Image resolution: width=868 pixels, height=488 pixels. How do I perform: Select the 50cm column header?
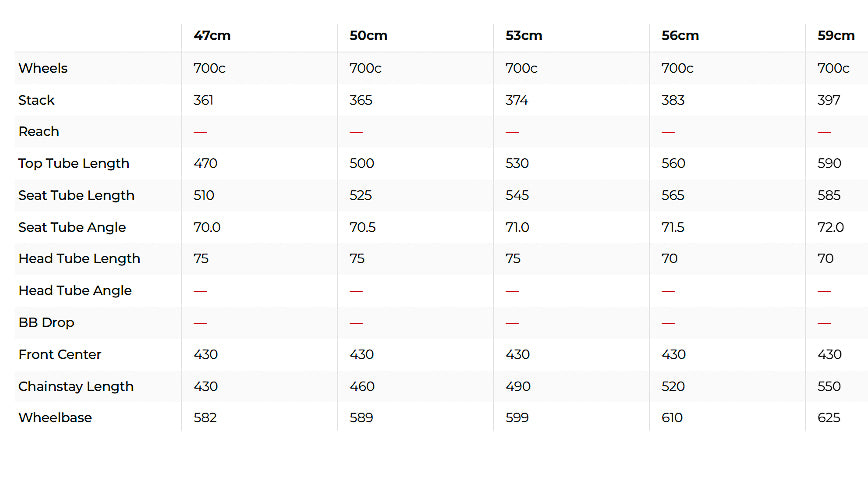[368, 36]
